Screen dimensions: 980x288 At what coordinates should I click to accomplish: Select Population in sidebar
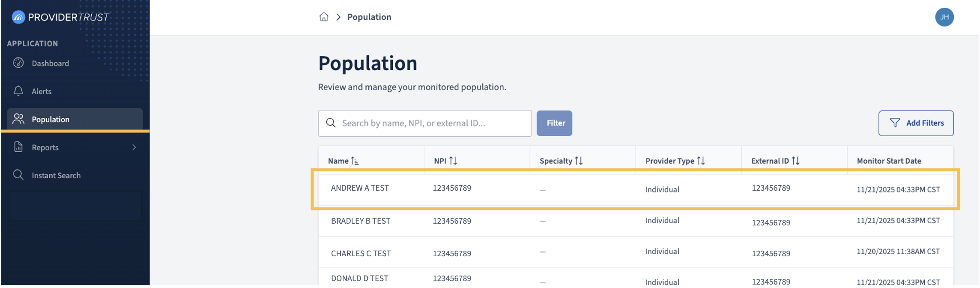pos(75,119)
